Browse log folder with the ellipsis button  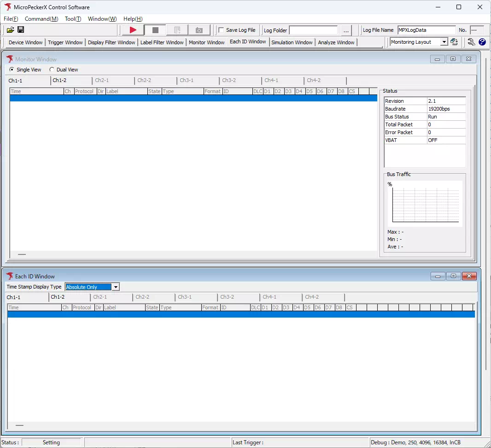coord(346,30)
